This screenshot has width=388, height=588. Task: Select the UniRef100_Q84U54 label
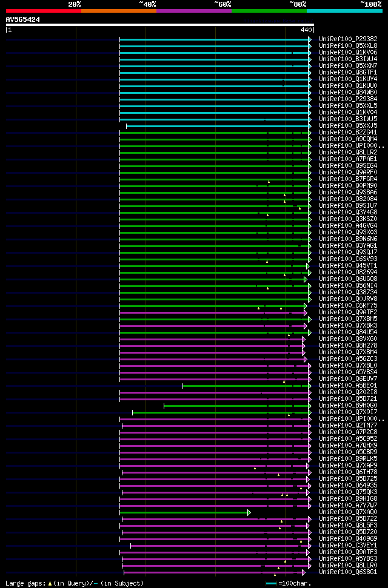(348, 332)
